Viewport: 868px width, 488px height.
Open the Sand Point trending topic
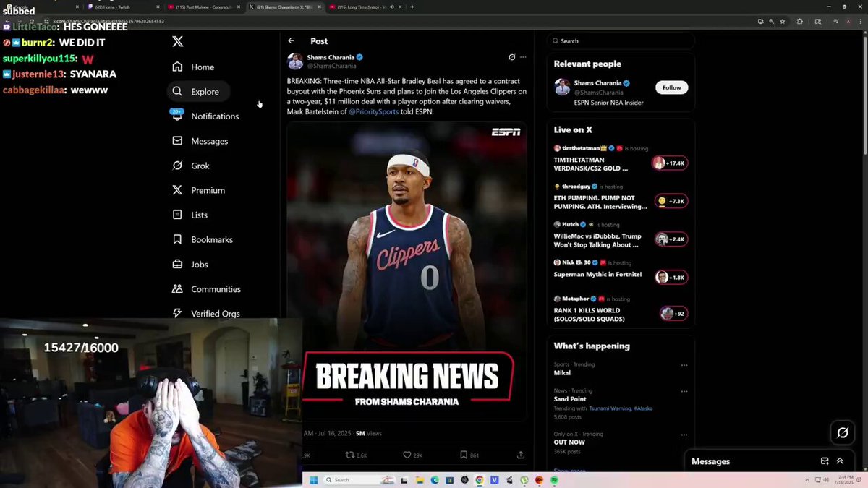[x=570, y=399]
